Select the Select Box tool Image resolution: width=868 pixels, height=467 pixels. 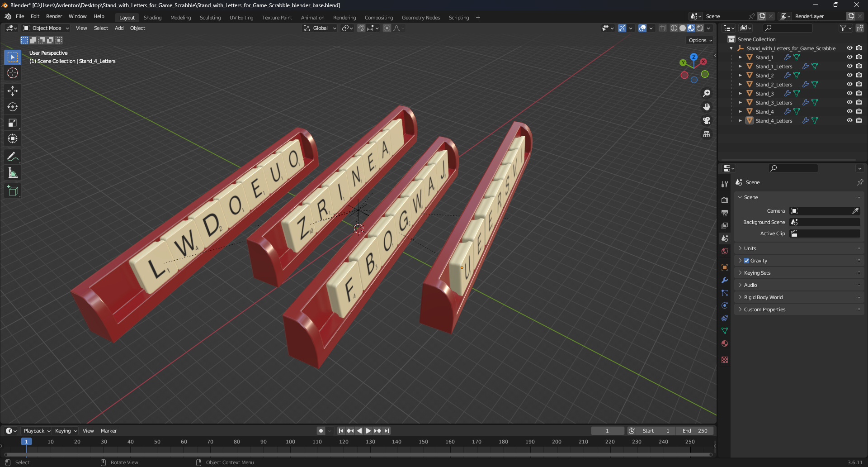coord(13,57)
